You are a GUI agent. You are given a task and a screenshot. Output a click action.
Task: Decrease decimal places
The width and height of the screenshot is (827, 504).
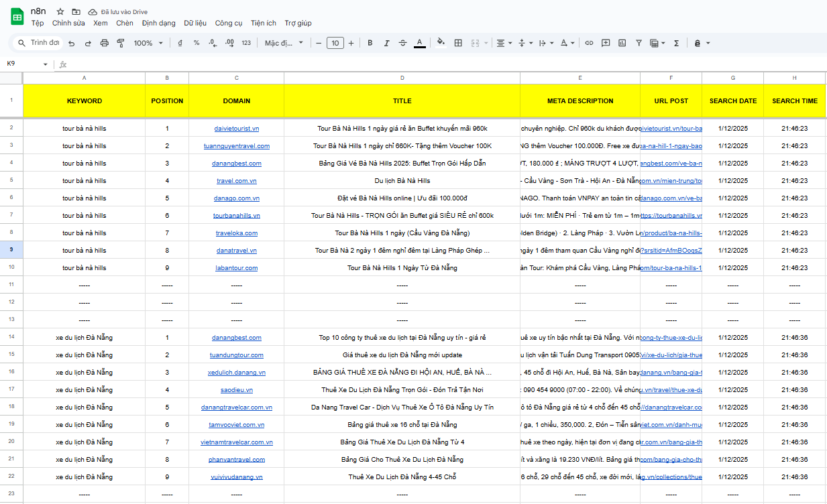(213, 43)
